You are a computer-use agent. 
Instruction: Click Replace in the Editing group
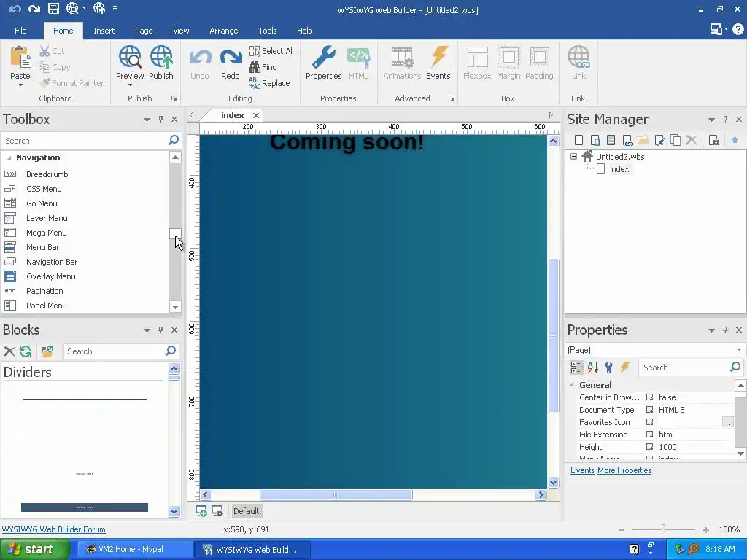click(x=269, y=83)
